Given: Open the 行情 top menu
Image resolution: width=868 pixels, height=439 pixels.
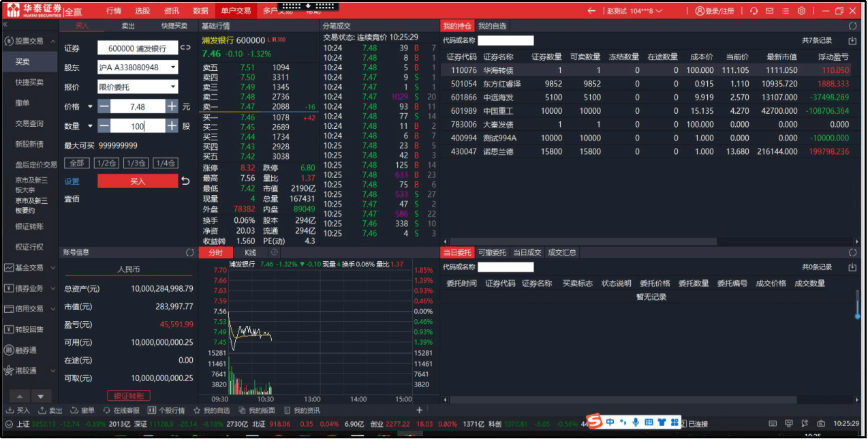Looking at the screenshot, I should [x=114, y=11].
